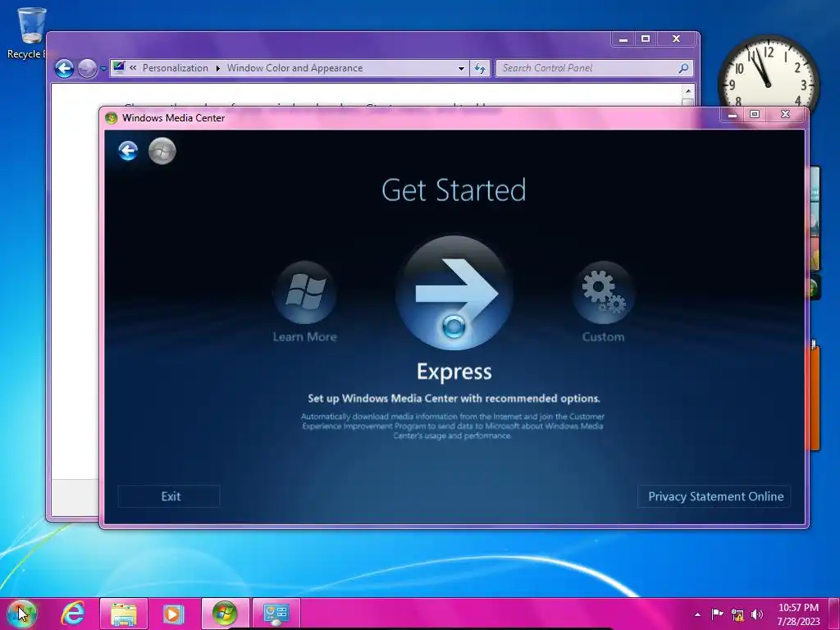Close the Control Panel window

(677, 39)
